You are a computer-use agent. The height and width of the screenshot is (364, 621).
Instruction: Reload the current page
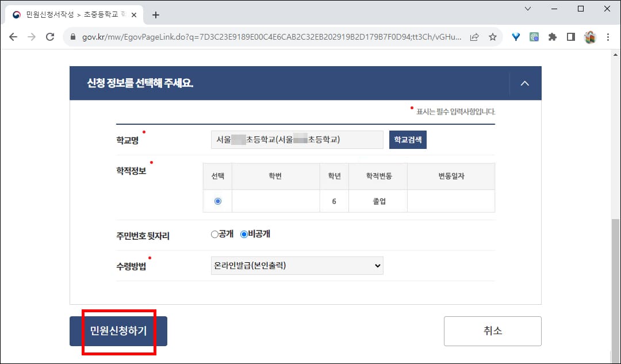pyautogui.click(x=51, y=37)
